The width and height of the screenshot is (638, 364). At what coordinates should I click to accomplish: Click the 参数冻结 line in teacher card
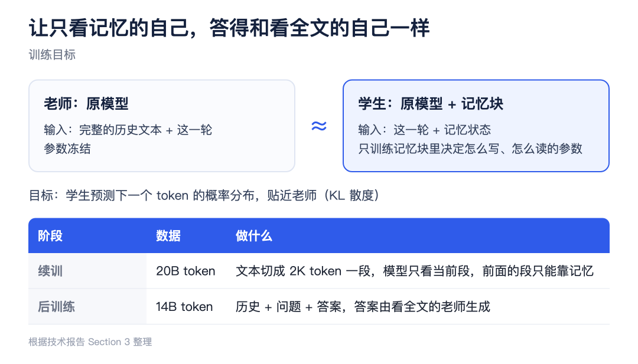67,149
